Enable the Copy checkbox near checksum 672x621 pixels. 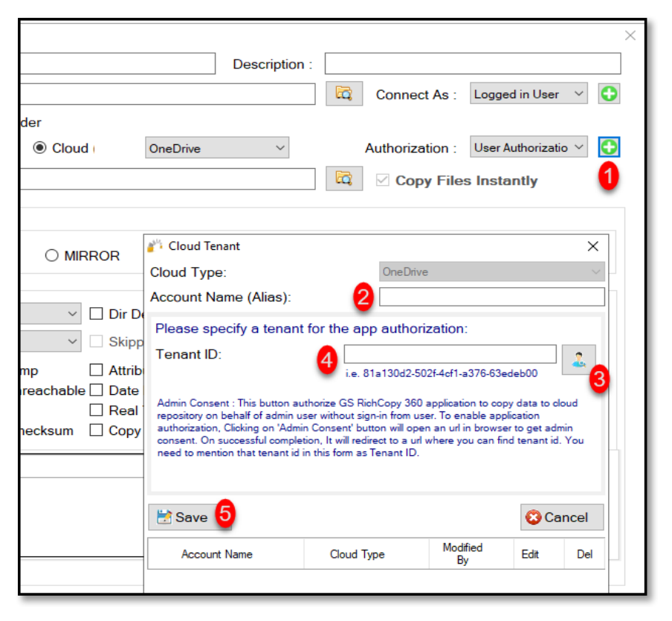[x=96, y=430]
